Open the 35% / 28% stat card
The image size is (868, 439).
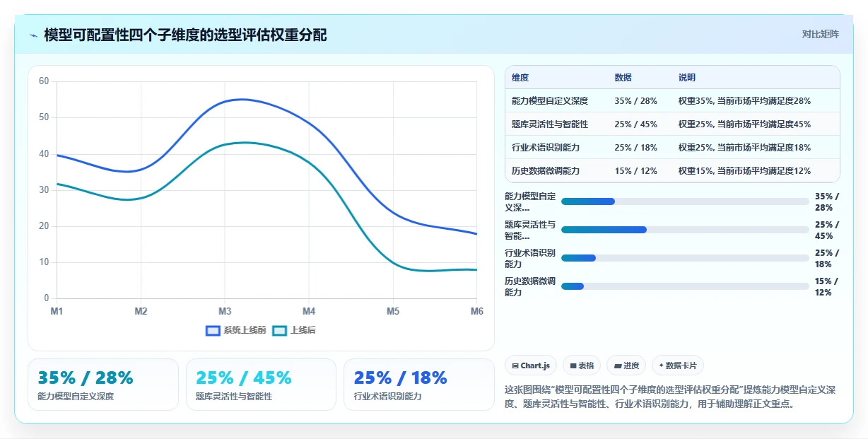[x=103, y=385]
